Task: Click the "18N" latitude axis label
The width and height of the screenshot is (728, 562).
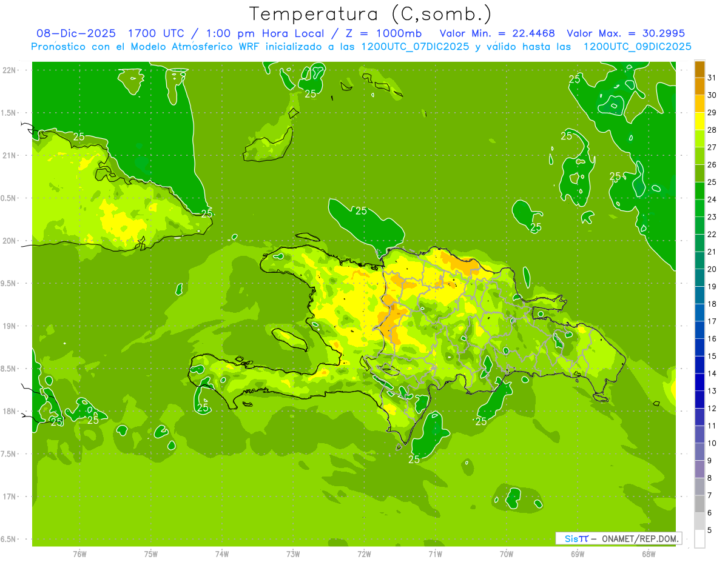Action: click(x=8, y=411)
